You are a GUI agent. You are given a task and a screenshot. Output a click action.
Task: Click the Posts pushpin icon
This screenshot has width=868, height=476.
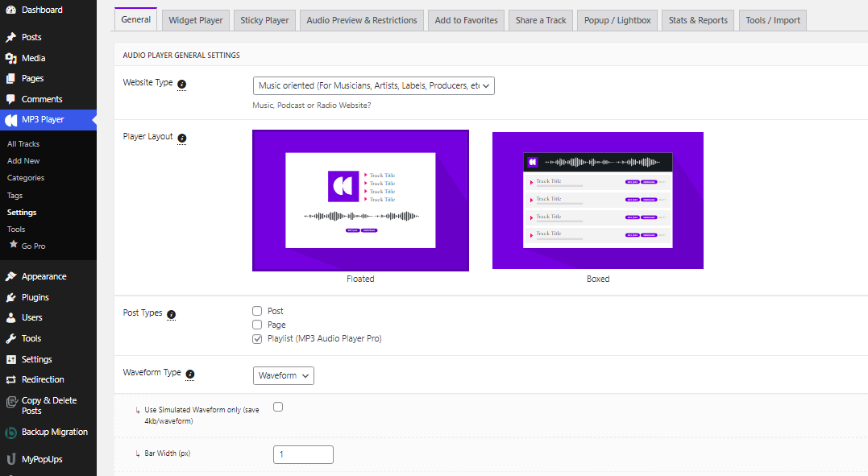pyautogui.click(x=10, y=37)
